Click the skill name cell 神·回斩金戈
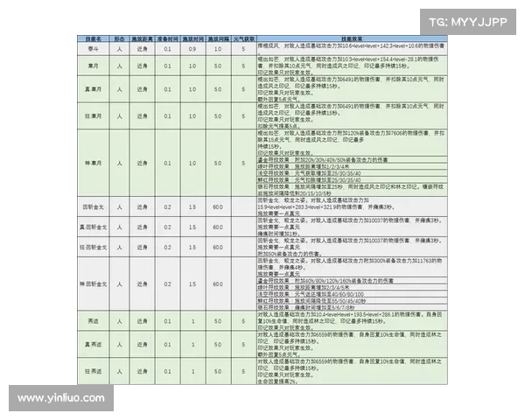Image resolution: width=525 pixels, height=420 pixels. 93,284
